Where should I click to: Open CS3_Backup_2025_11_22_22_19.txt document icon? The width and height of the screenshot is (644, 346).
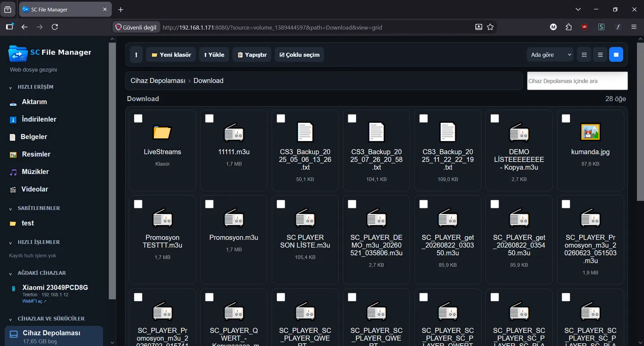coord(448,132)
